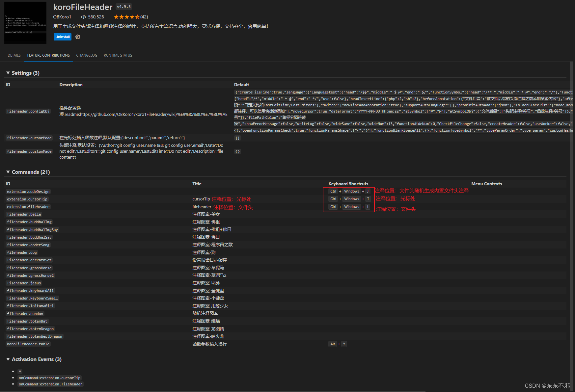Click the empty braces default for fileheader.cursorMode
575x392 pixels.
(x=237, y=138)
